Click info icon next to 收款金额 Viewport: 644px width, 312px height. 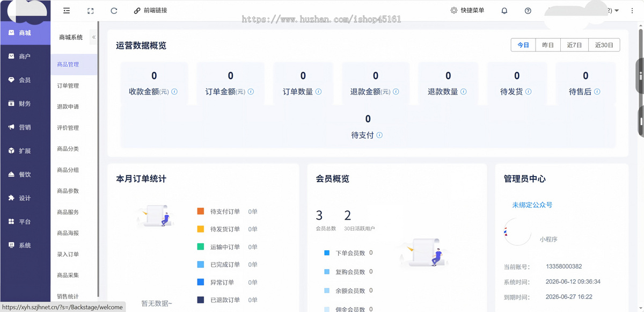tap(174, 92)
